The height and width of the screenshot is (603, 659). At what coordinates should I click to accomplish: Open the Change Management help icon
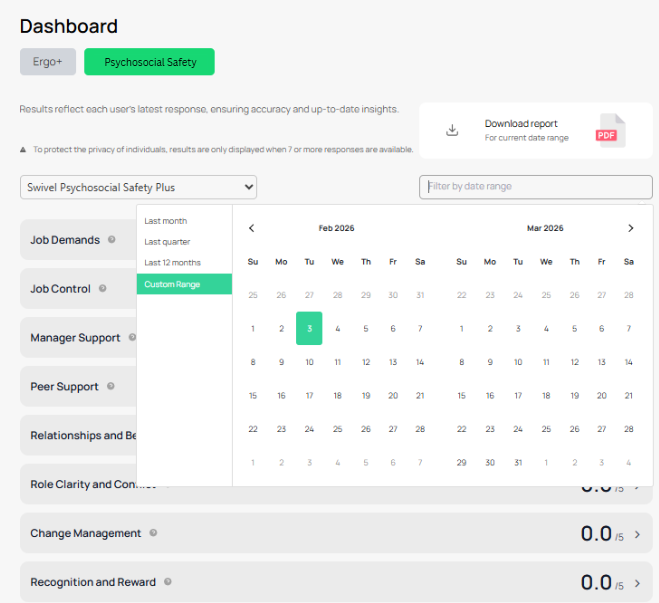pyautogui.click(x=153, y=533)
